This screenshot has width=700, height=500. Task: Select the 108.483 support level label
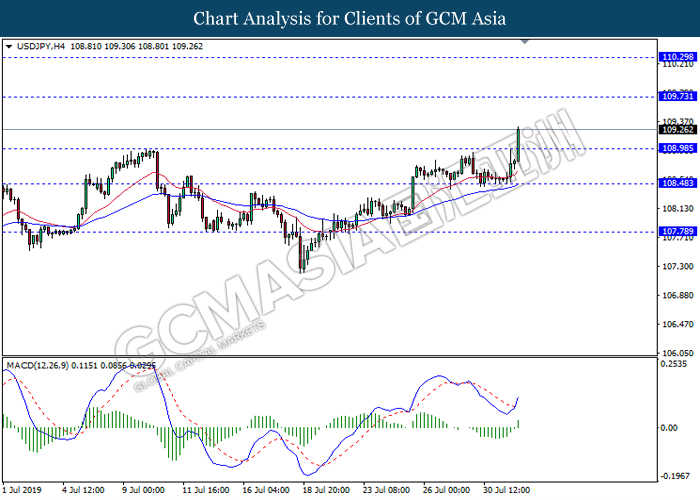(678, 183)
